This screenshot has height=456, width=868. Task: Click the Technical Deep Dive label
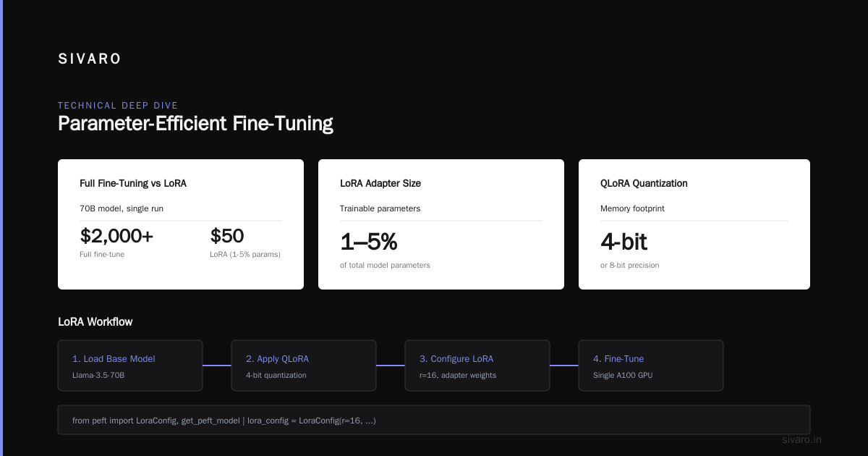118,106
